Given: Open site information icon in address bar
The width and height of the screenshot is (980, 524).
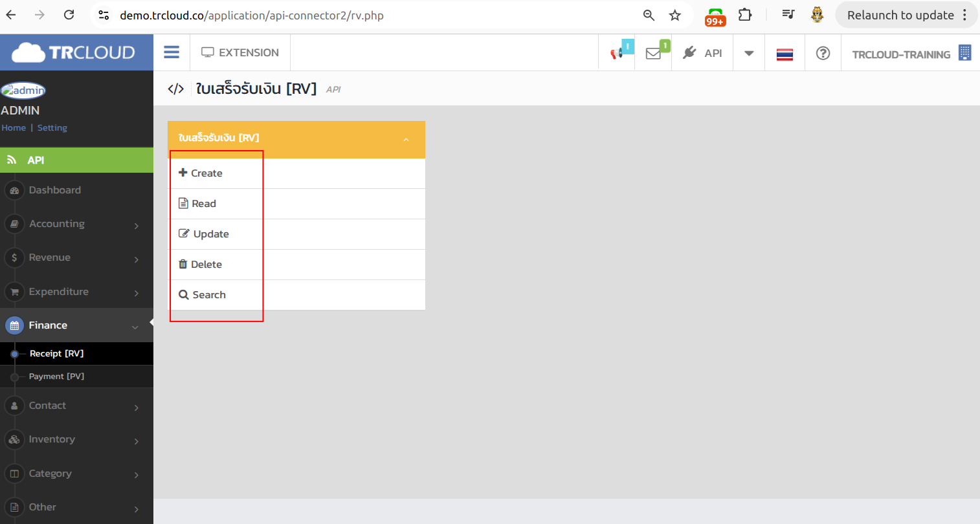Looking at the screenshot, I should pos(104,15).
